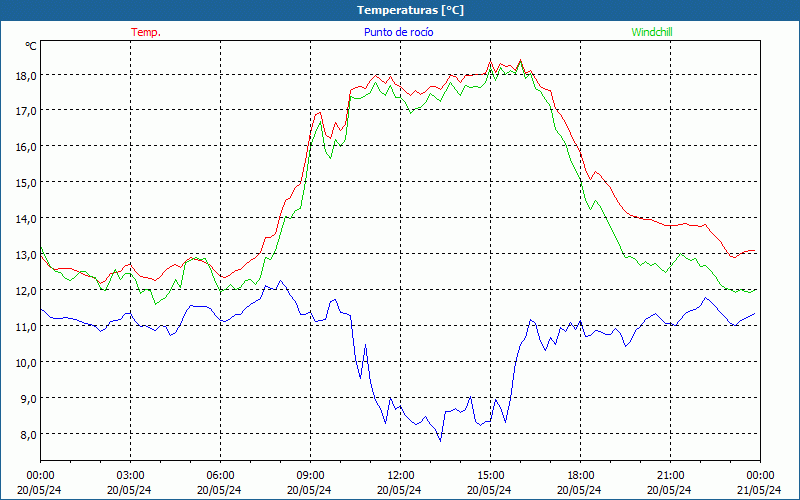The image size is (800, 500).
Task: Click the '17,0' y-axis value
Action: 27,111
